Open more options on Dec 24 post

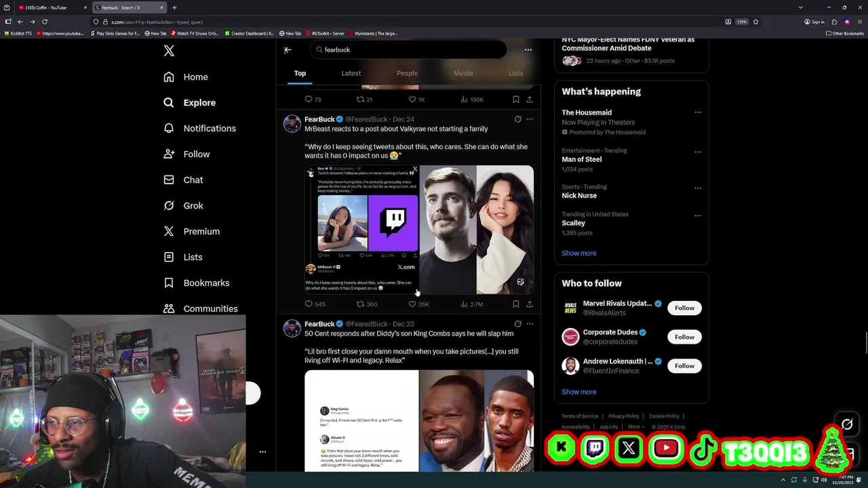(x=530, y=119)
